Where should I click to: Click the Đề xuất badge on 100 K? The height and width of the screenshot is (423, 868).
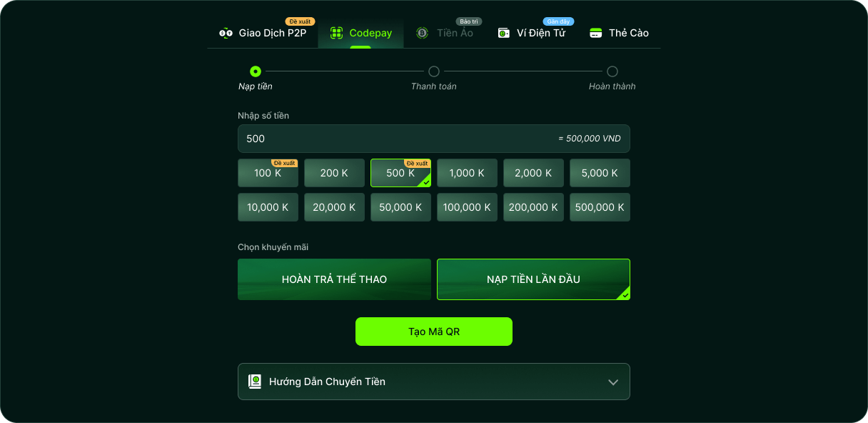[x=284, y=163]
